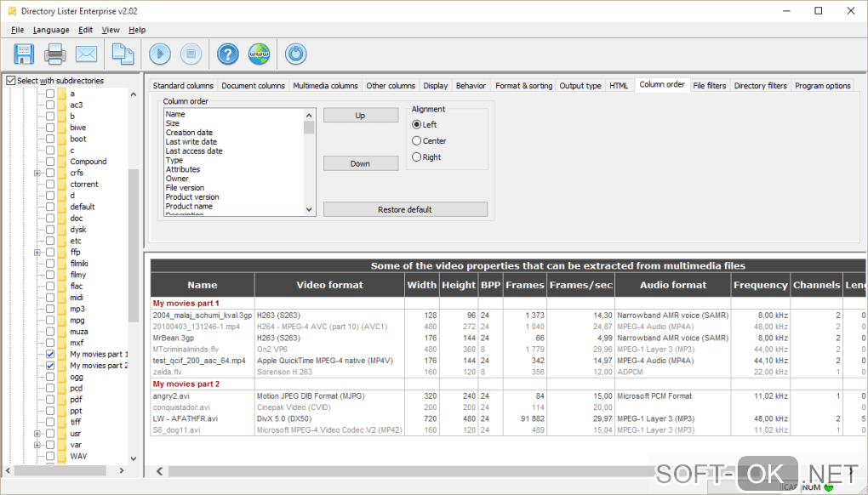
Task: Expand the crfs folder tree node
Action: (37, 173)
